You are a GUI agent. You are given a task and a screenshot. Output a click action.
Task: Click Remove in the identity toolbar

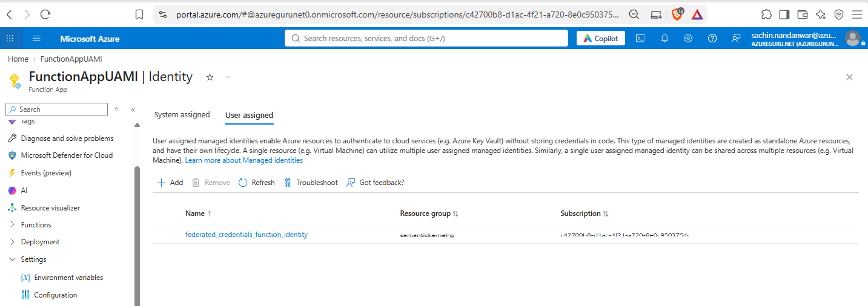211,183
